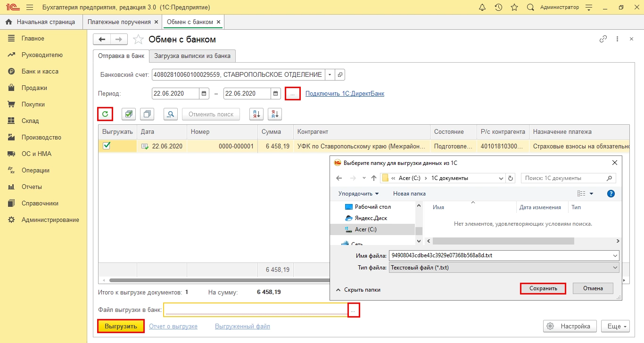Add Обмен с банком to favorites star
The height and width of the screenshot is (343, 644).
(x=138, y=39)
